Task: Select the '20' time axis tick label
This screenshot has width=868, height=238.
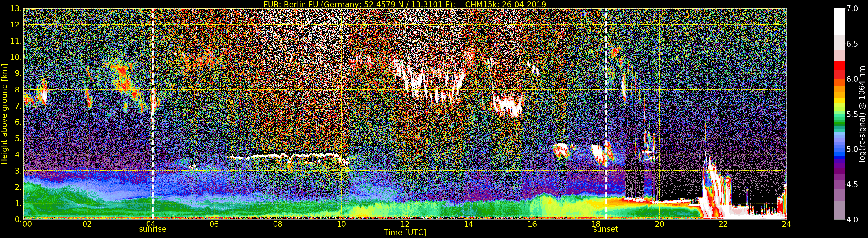Action: [x=659, y=224]
